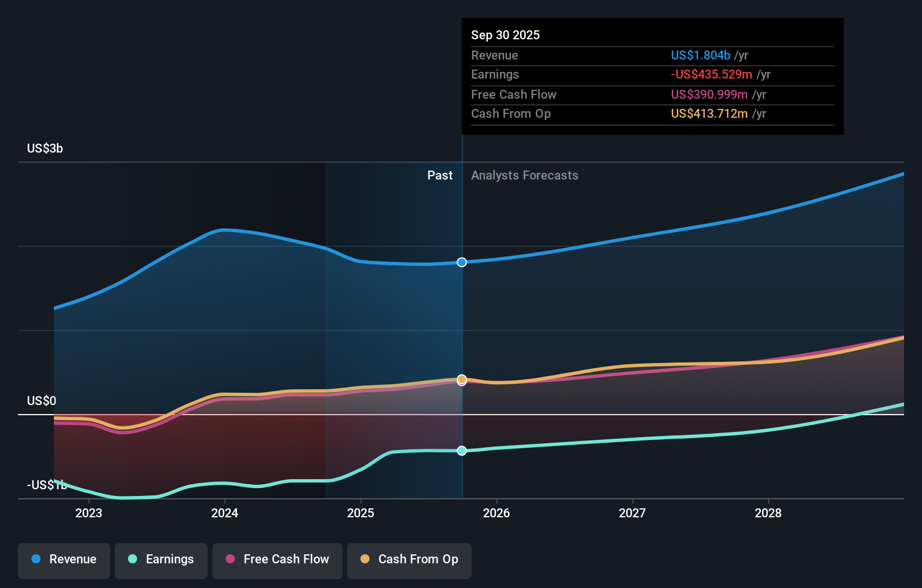Switch to the Past section
The height and width of the screenshot is (588, 922).
[x=440, y=175]
